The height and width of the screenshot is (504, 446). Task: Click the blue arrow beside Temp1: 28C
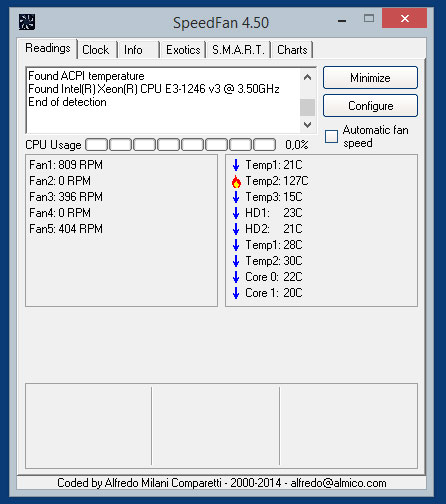tap(236, 245)
